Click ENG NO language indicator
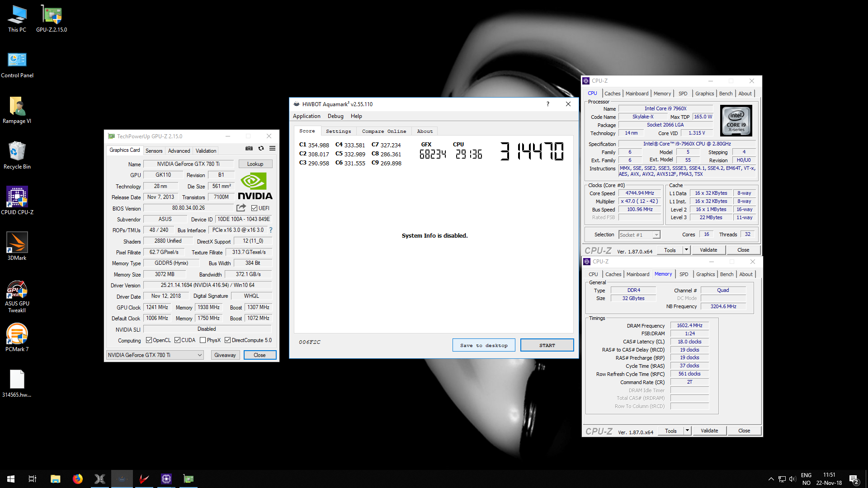The width and height of the screenshot is (868, 488). click(806, 479)
